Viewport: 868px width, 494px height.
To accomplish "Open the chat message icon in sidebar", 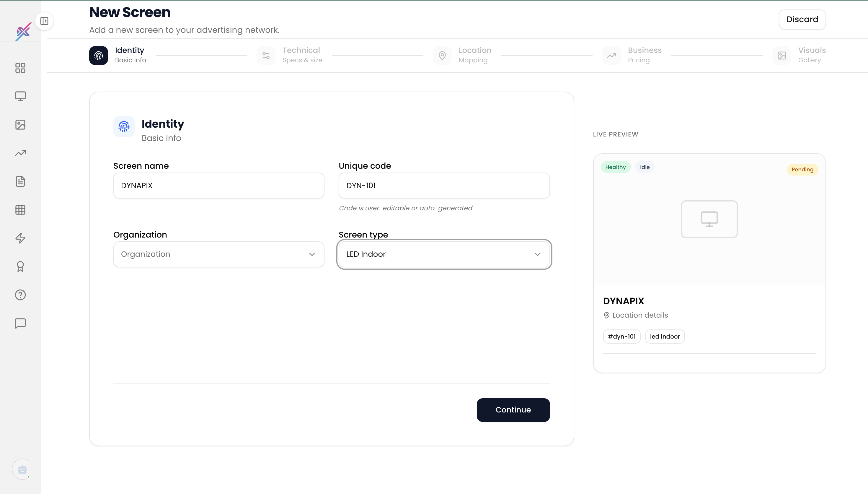I will pyautogui.click(x=20, y=323).
